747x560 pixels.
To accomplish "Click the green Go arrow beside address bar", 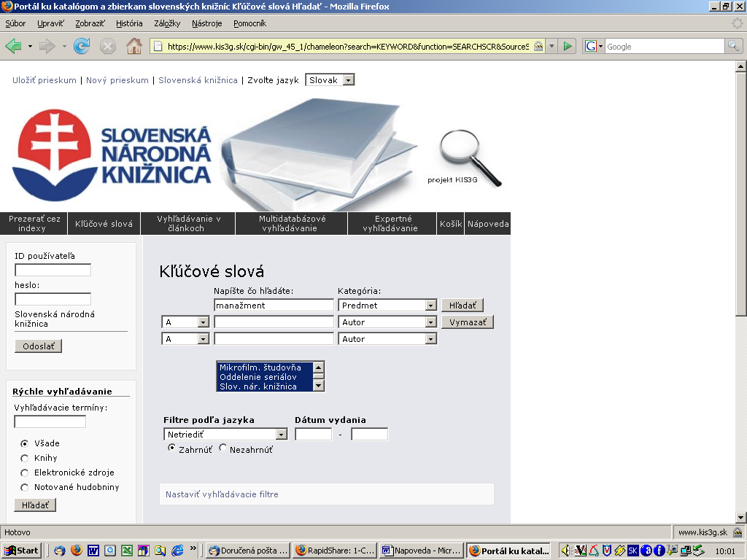I will 567,46.
